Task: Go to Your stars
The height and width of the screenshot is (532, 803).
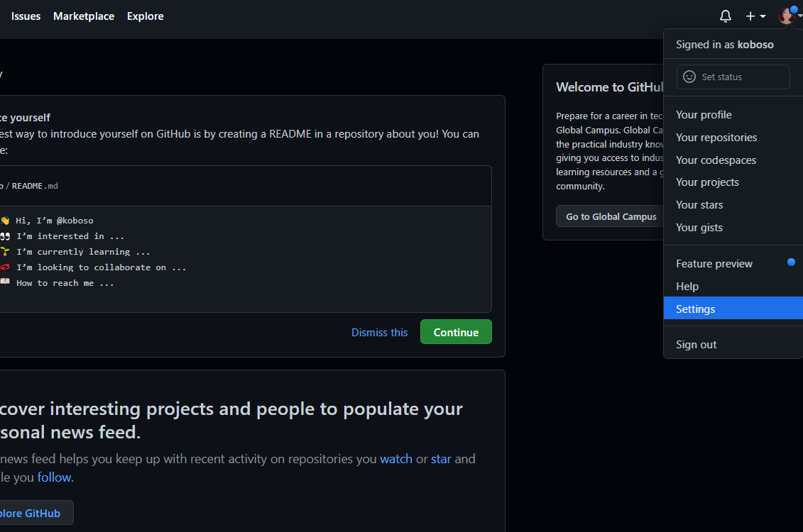Action: (x=733, y=205)
